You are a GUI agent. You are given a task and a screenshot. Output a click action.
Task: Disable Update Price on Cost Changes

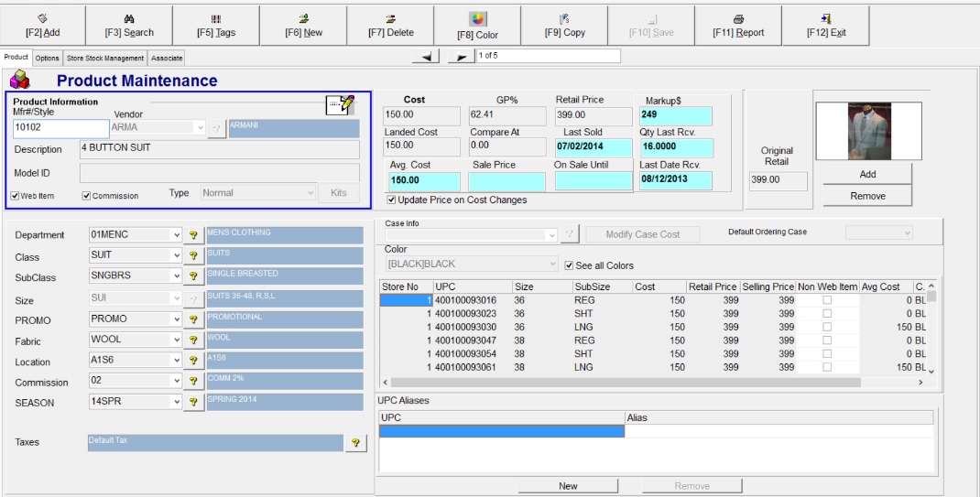pos(391,200)
